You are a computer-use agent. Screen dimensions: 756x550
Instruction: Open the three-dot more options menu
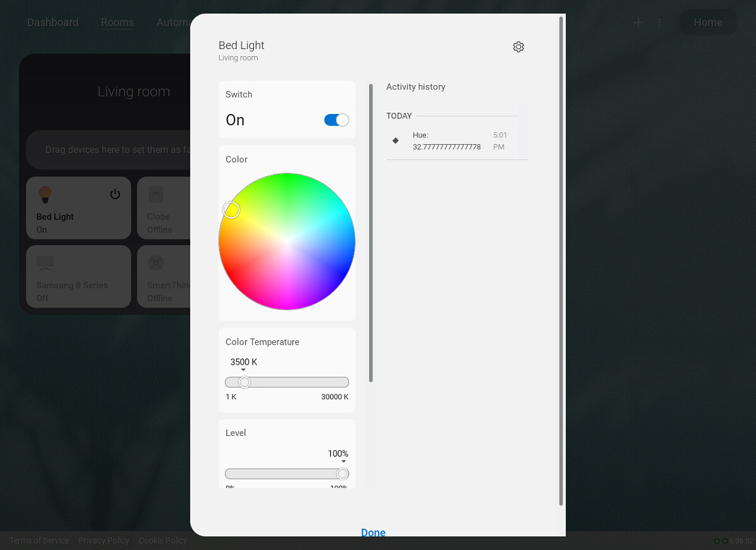(660, 22)
